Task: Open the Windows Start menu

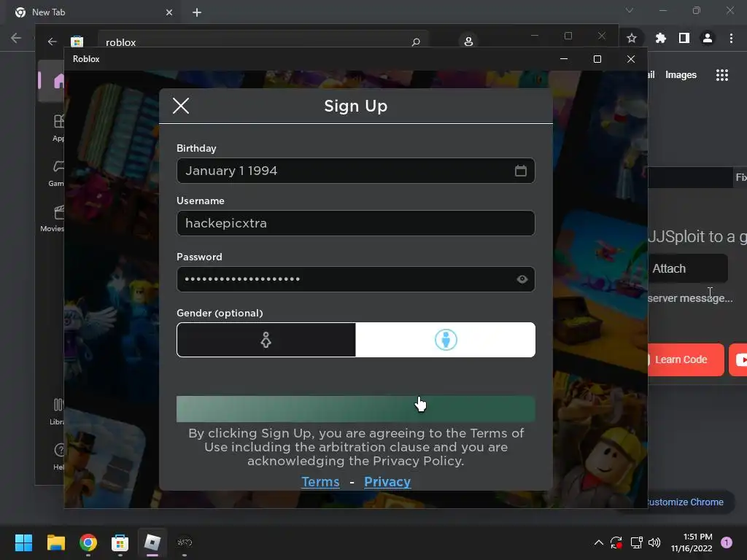Action: 23,542
